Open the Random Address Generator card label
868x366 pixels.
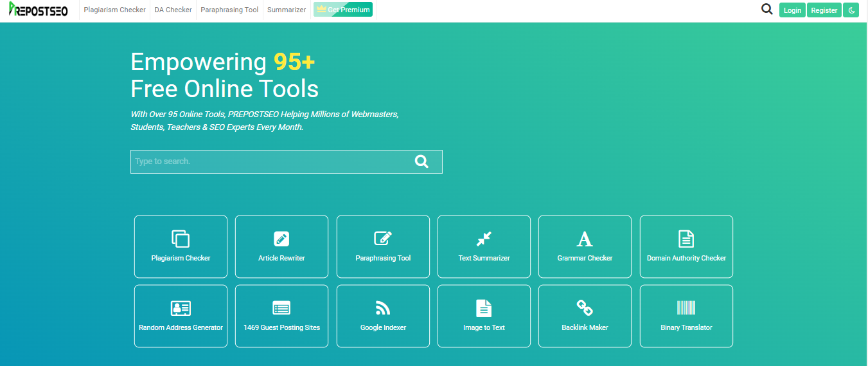[x=181, y=327]
